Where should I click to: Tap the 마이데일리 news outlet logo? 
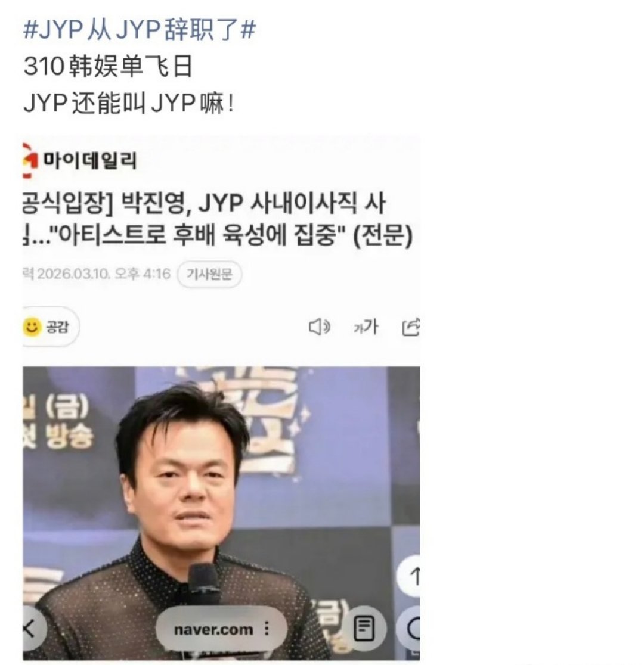click(80, 160)
